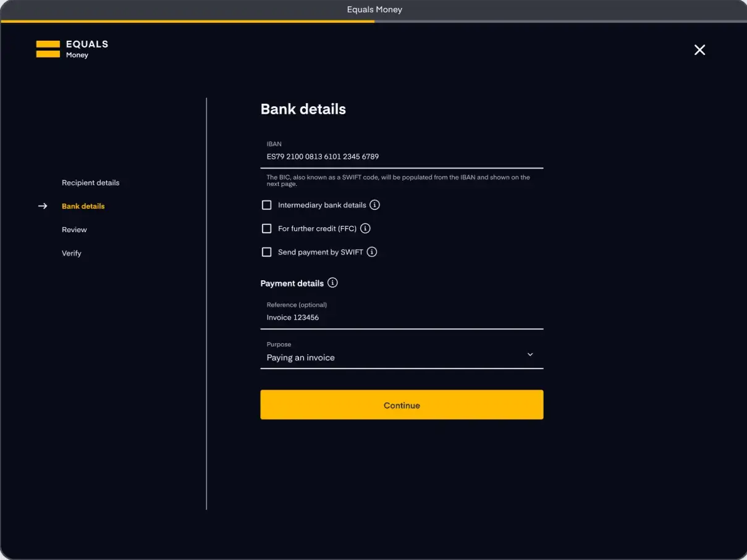Image resolution: width=747 pixels, height=560 pixels.
Task: Close the payment form with the X icon
Action: click(699, 50)
